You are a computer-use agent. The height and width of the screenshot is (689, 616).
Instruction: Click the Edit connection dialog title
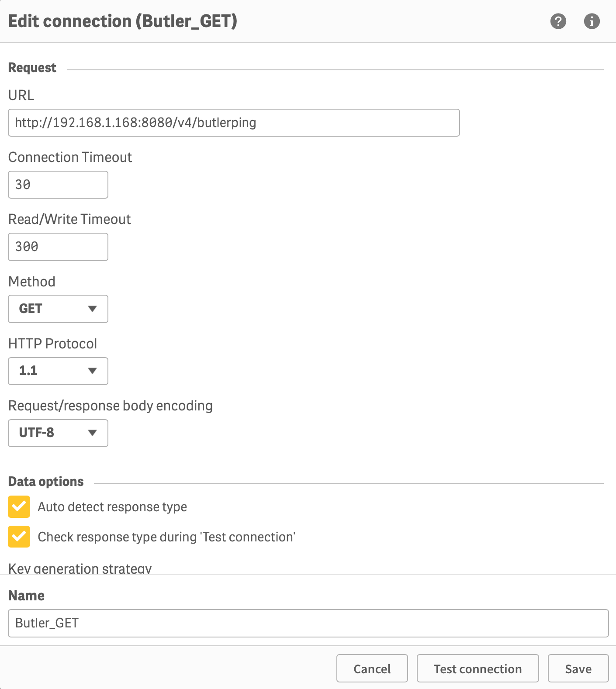123,21
